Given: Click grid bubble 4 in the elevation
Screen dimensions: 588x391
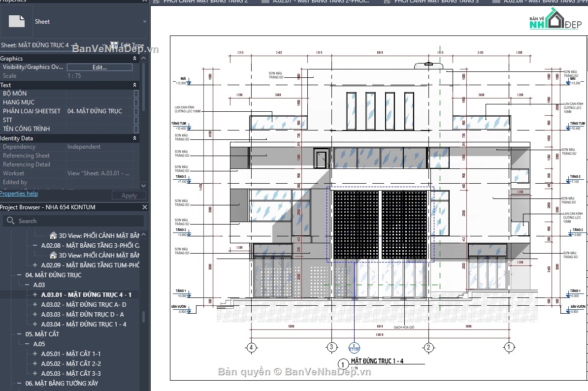Looking at the screenshot, I should pos(251,348).
